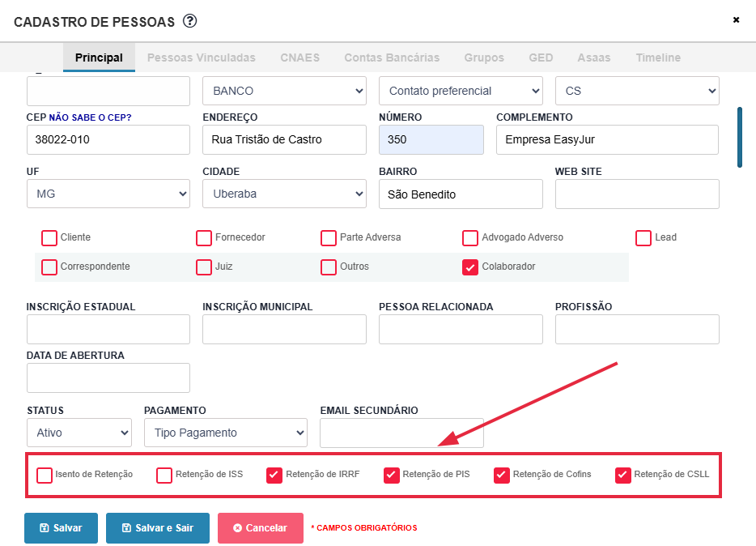This screenshot has height=546, width=756.
Task: Switch to the Pessoas Vinculadas tab
Action: pyautogui.click(x=201, y=58)
